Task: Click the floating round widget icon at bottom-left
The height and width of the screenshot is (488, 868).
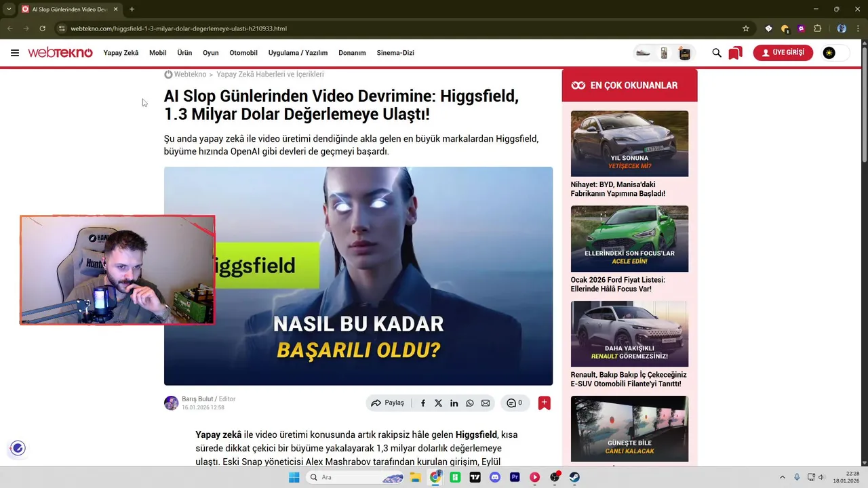Action: click(x=18, y=448)
